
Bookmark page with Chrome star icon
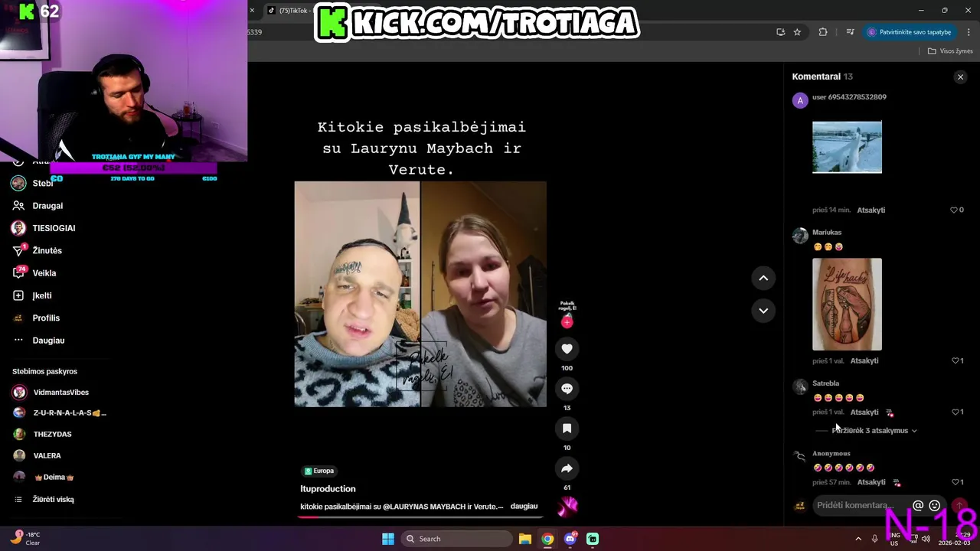click(797, 32)
